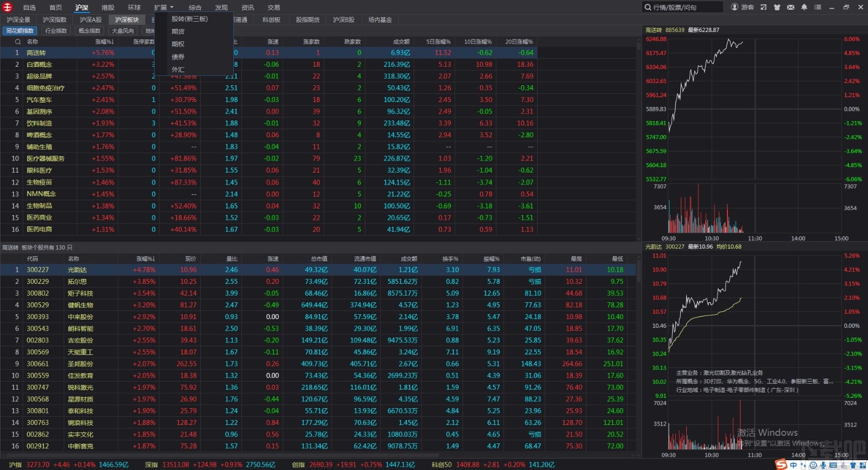868x470 pixels.
Task: Toggle the 概念指数 filter button
Action: click(90, 31)
